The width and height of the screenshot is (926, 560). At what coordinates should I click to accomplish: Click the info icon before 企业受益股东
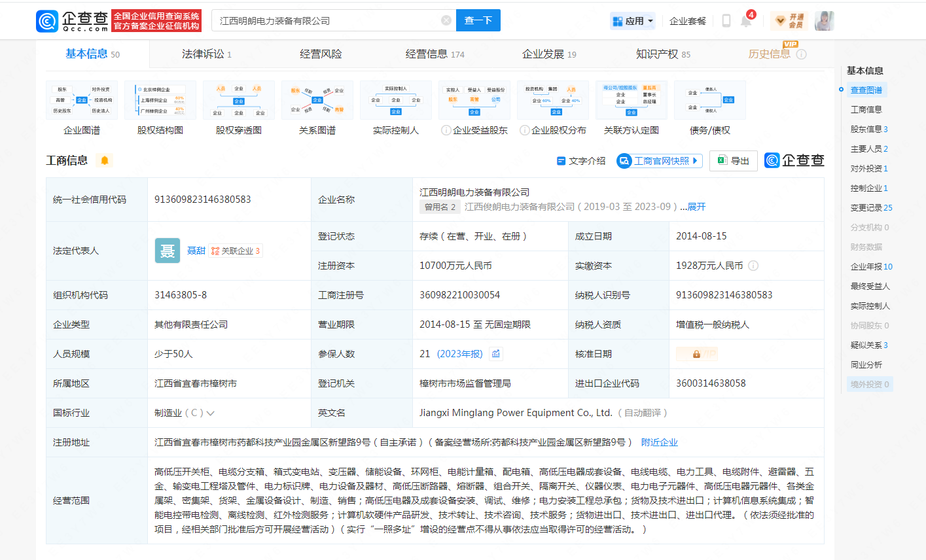coord(446,130)
